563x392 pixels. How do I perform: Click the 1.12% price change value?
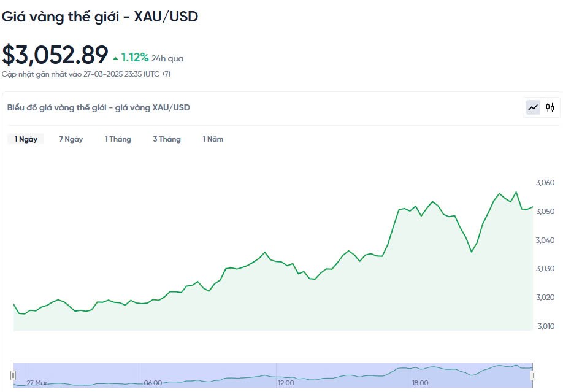[134, 58]
